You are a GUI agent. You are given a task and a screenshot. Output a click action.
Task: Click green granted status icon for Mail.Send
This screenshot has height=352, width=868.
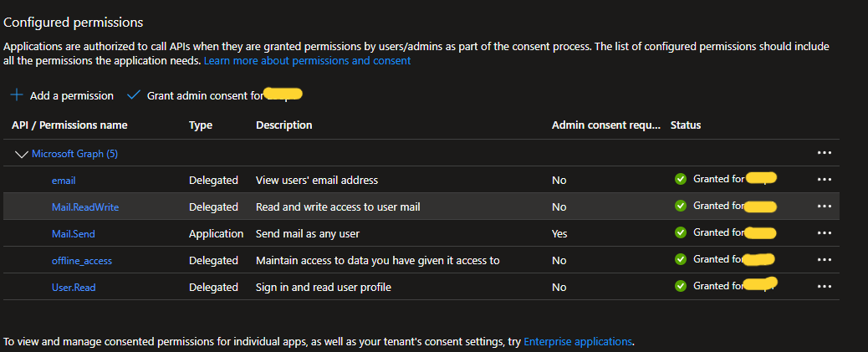681,232
